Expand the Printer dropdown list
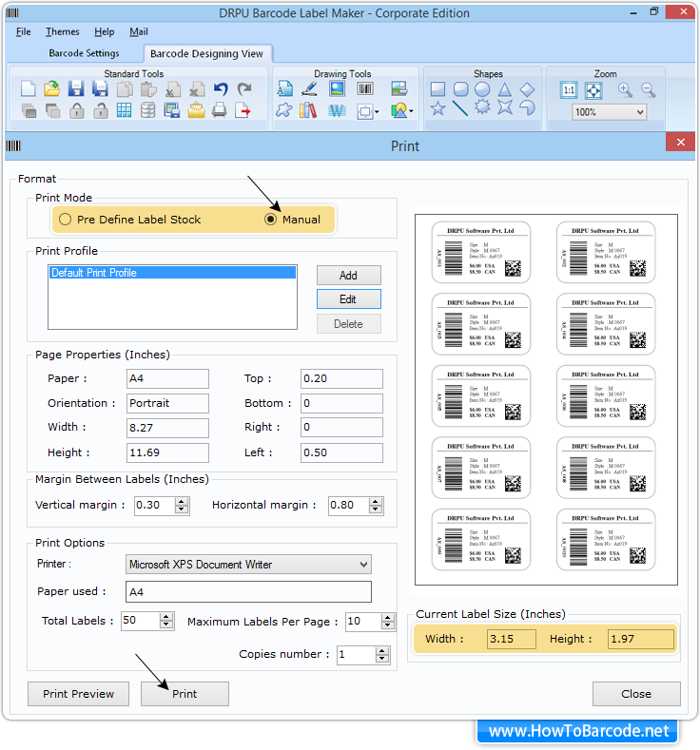Image resolution: width=700 pixels, height=750 pixels. (x=362, y=565)
